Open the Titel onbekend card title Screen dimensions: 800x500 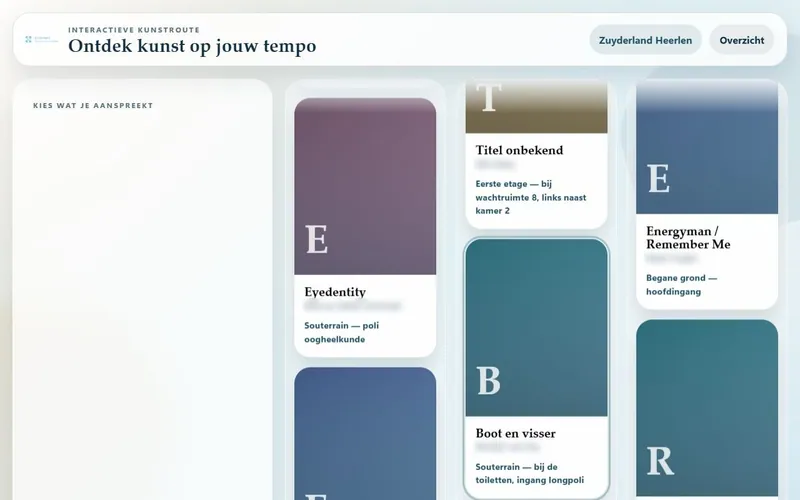click(519, 150)
